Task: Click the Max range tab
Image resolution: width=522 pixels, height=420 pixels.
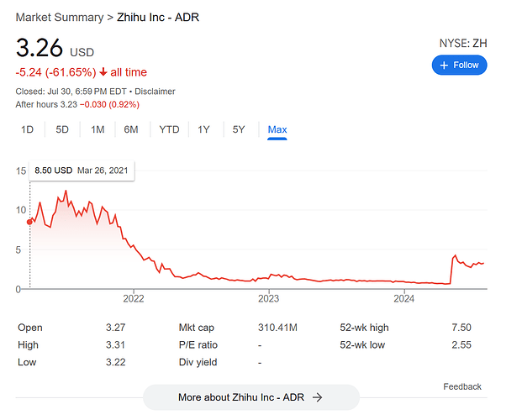Action: (277, 129)
